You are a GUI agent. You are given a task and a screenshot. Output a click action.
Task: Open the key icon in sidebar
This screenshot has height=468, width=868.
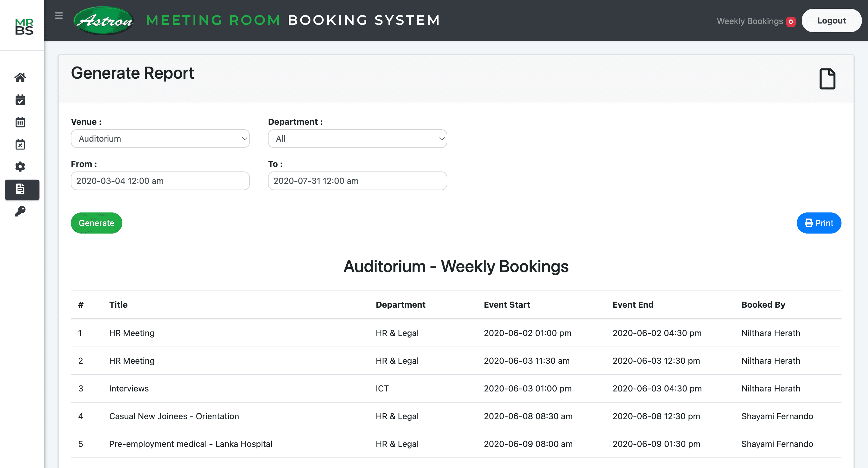click(20, 211)
